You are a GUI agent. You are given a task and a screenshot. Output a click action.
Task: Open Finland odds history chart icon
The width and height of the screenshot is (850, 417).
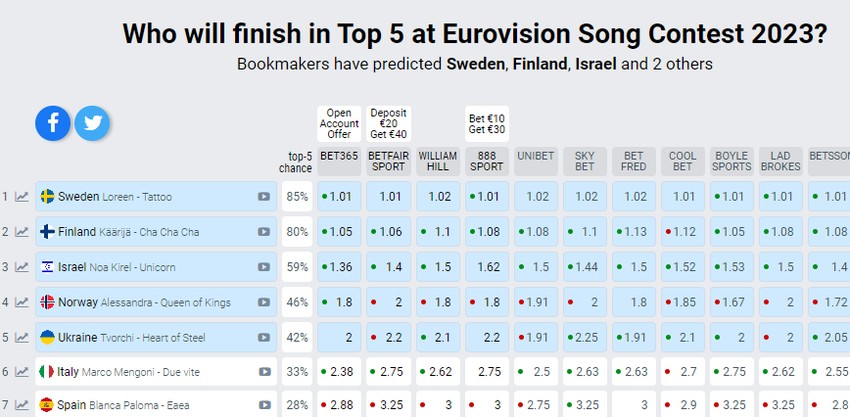tap(21, 232)
